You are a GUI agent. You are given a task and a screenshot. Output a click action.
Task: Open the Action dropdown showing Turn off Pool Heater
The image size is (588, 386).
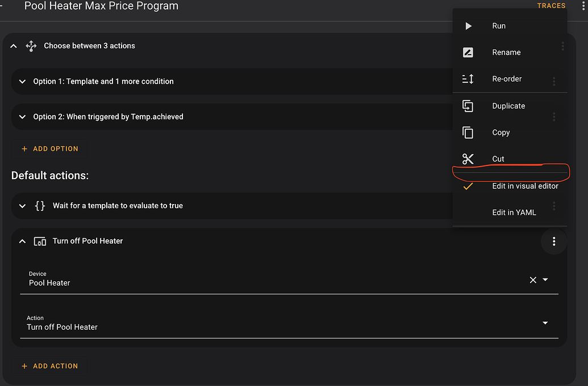545,322
